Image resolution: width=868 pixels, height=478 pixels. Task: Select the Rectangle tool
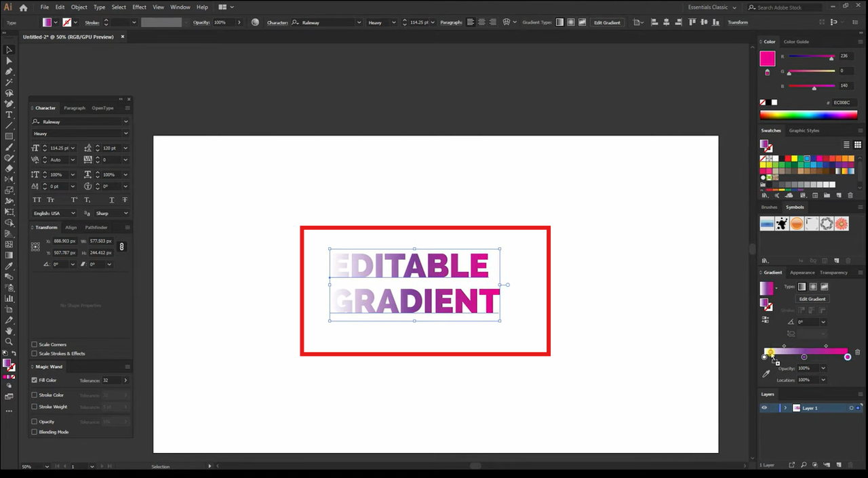(9, 136)
